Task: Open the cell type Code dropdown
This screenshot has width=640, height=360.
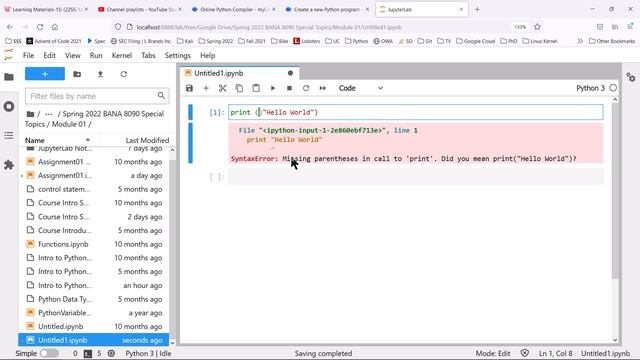Action: coord(361,88)
